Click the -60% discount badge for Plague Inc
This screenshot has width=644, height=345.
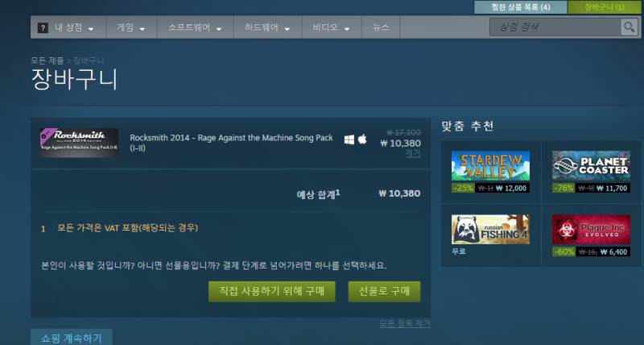click(x=563, y=251)
